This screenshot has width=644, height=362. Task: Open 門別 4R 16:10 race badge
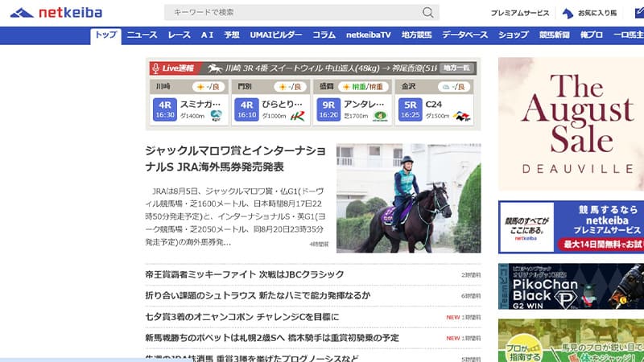(247, 109)
